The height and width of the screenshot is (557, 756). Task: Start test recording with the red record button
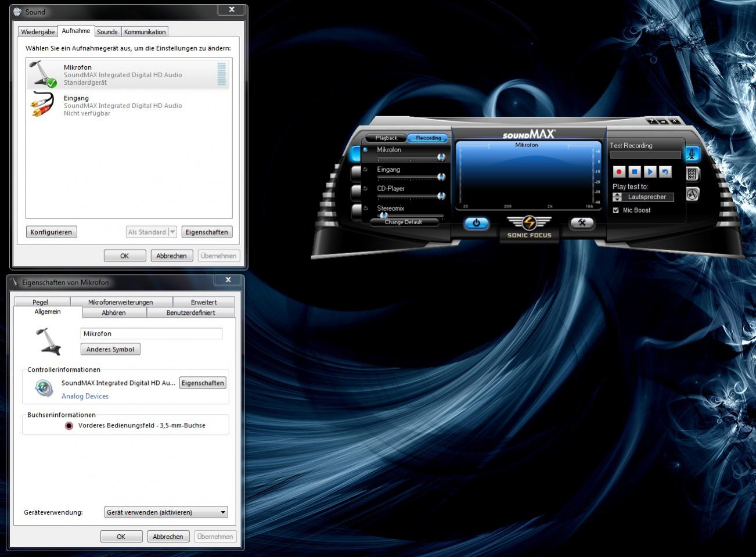pos(619,172)
